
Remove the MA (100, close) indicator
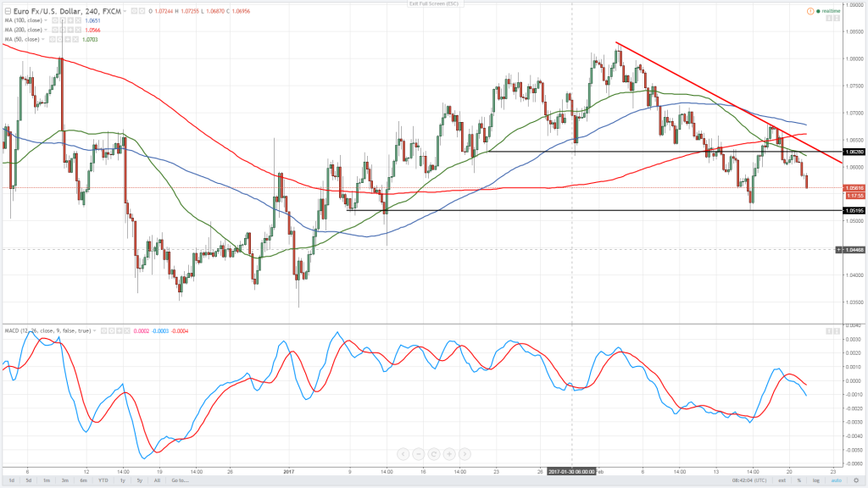coord(78,20)
